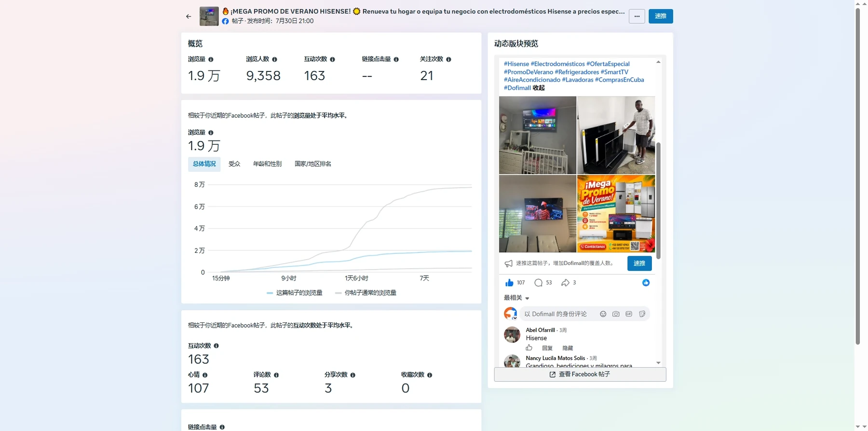Click the #SmartTV hashtag
This screenshot has width=868, height=431.
[614, 72]
